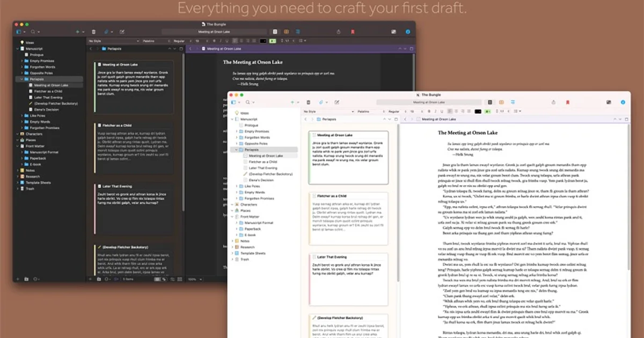
Task: Click the Meeting at Orson Lake card, light corkboard
Action: pos(349,157)
